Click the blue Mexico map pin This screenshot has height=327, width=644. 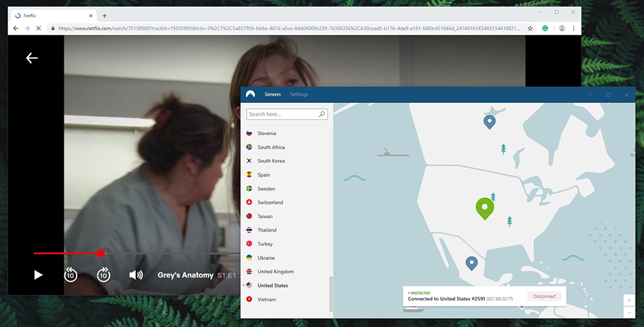(471, 263)
